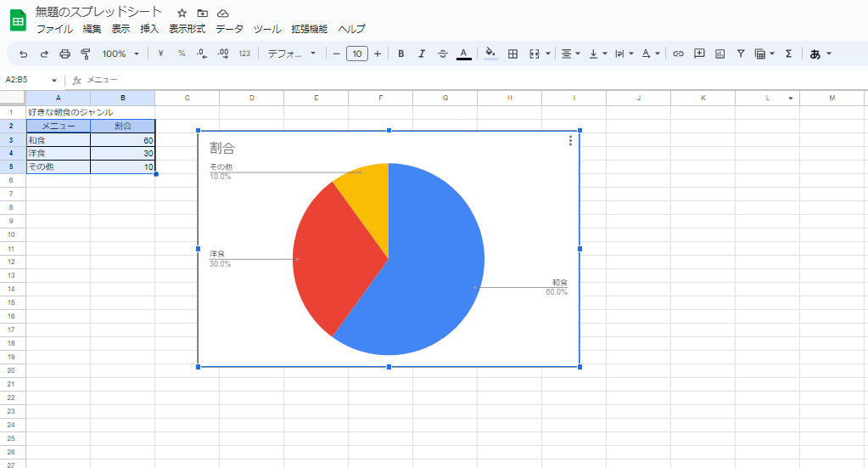
Task: Click the Functions sigma icon
Action: tap(788, 54)
